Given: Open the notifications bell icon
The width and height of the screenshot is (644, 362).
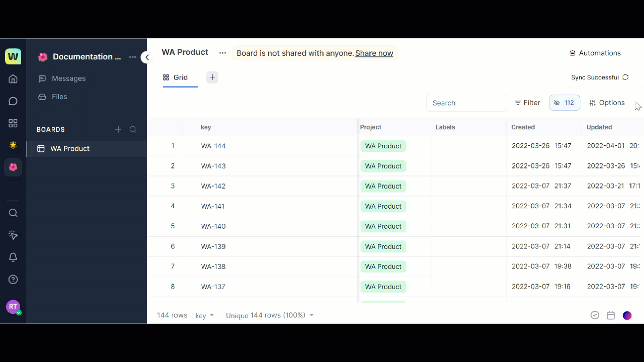Looking at the screenshot, I should click(13, 257).
